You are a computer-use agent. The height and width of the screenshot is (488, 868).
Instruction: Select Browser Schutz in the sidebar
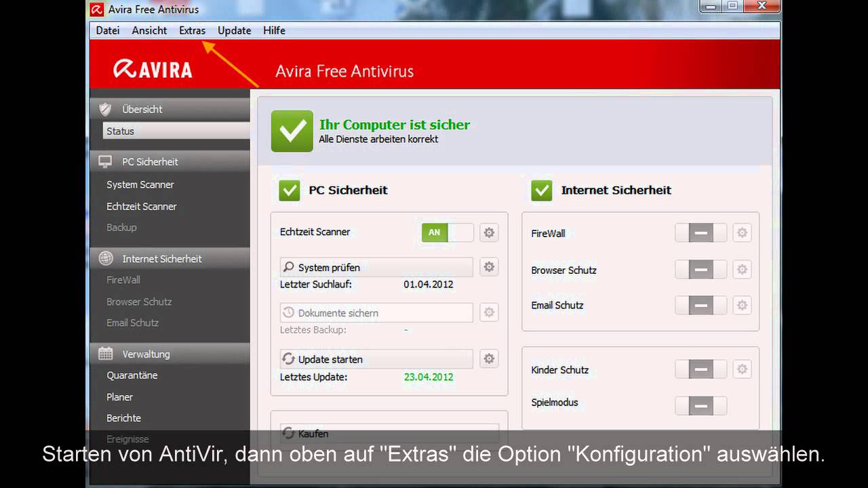click(x=139, y=302)
